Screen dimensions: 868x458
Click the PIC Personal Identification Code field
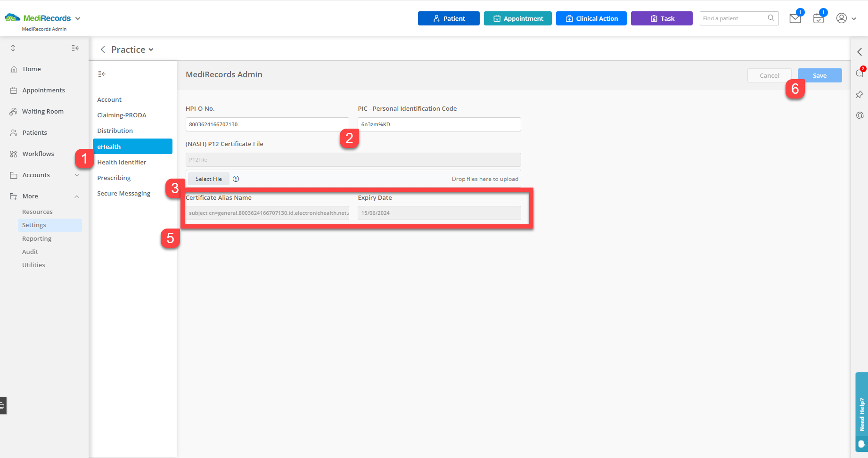coord(439,124)
